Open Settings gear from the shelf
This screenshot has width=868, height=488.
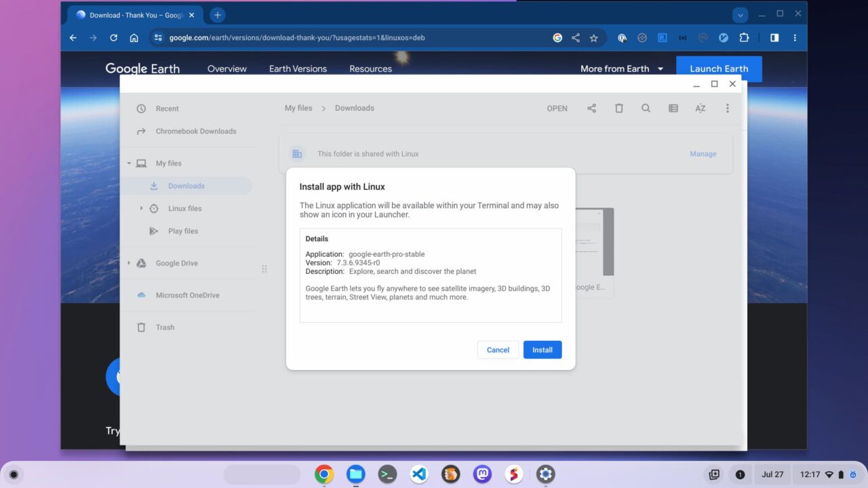point(546,474)
